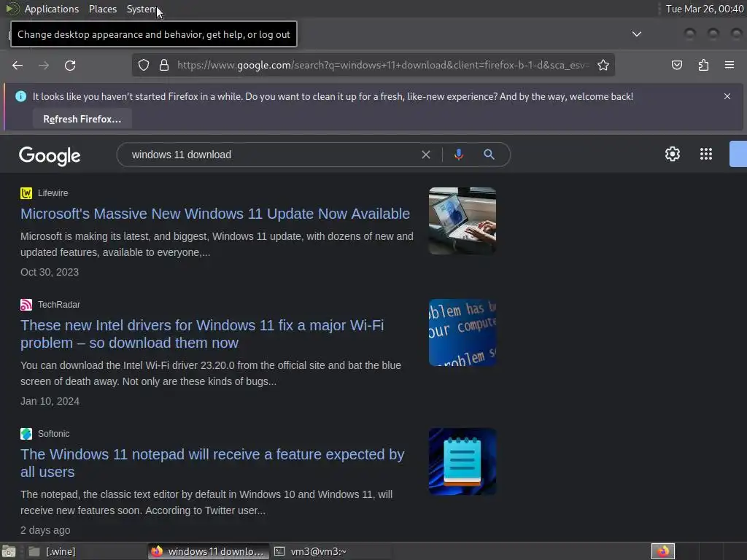Screen dimensions: 747x560
Task: Click the info icon in notification bar
Action: (x=20, y=96)
